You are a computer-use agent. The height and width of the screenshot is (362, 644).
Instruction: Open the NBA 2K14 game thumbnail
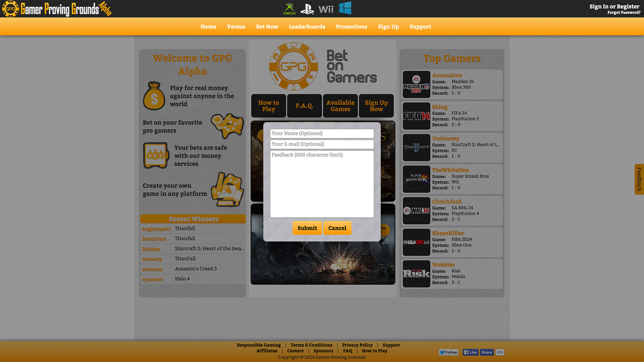click(x=416, y=242)
